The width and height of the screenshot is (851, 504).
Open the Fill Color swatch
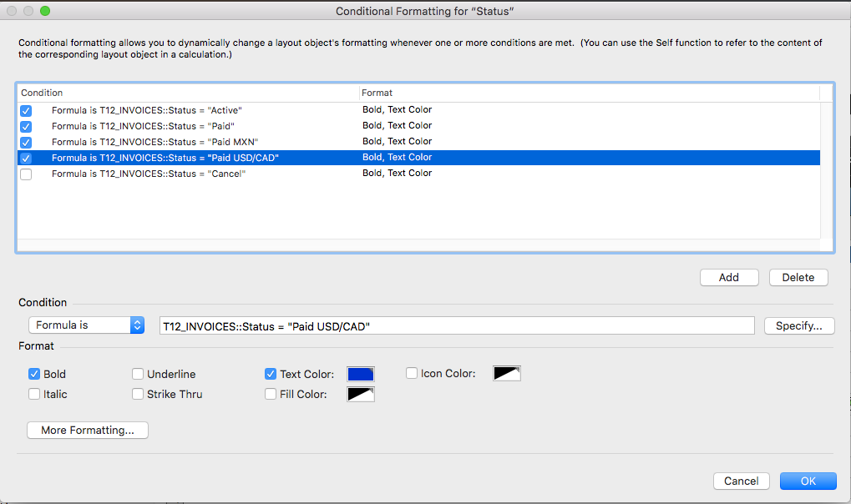(x=361, y=394)
